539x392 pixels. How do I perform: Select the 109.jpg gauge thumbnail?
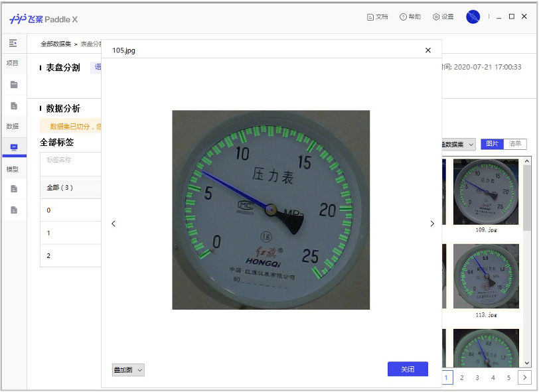pos(486,192)
